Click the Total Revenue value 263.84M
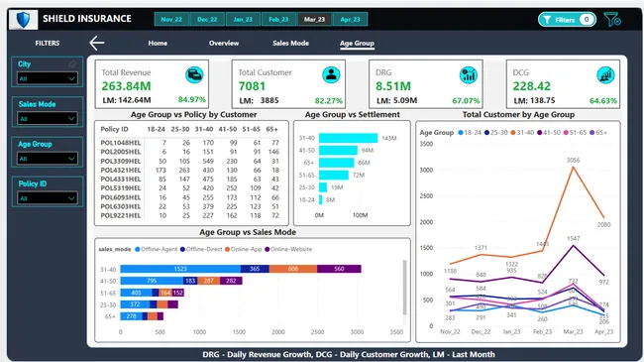 126,86
